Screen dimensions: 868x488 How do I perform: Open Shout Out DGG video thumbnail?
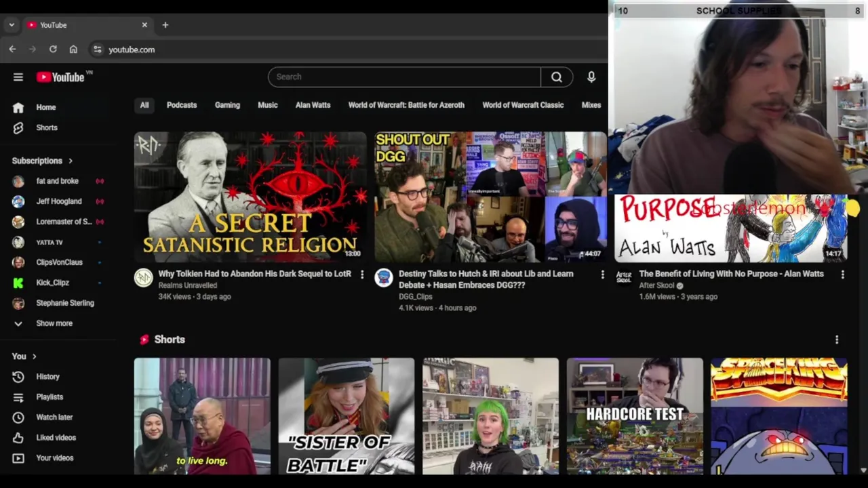490,197
